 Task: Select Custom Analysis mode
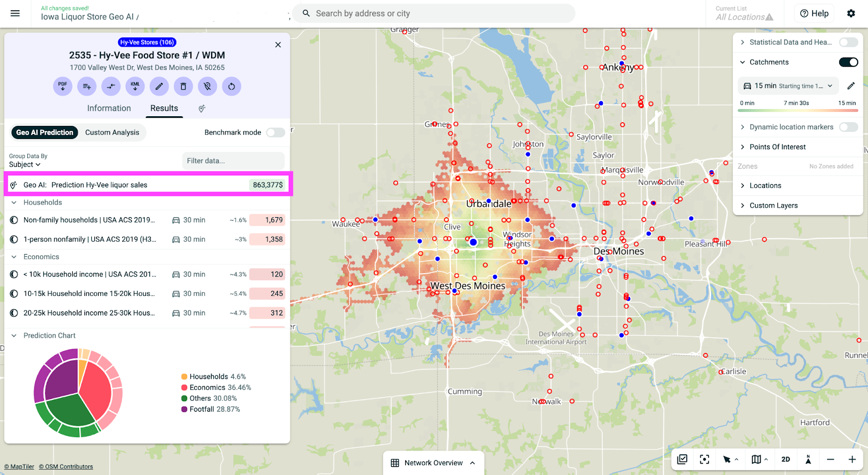point(112,132)
